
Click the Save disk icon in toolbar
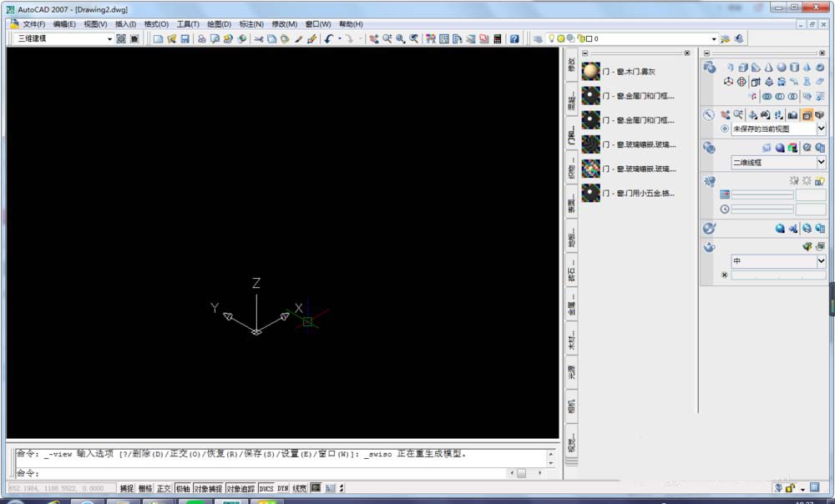[x=185, y=39]
